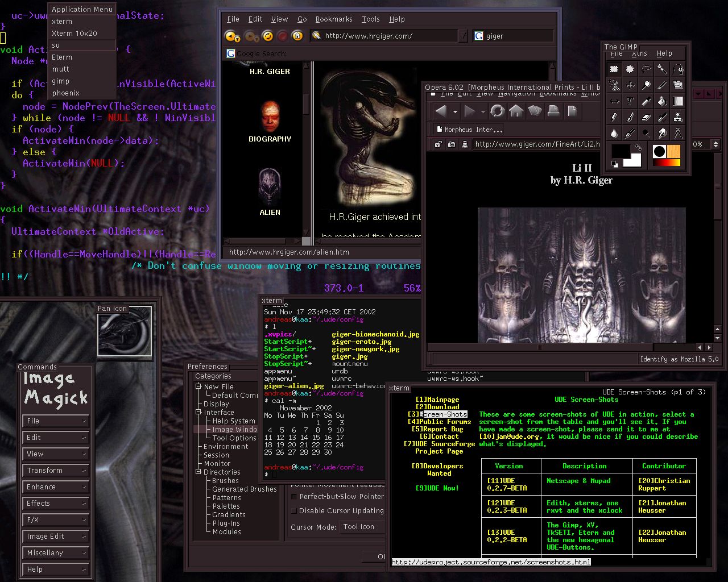Screen dimensions: 728x582
Task: Click the Opera print icon
Action: (553, 111)
